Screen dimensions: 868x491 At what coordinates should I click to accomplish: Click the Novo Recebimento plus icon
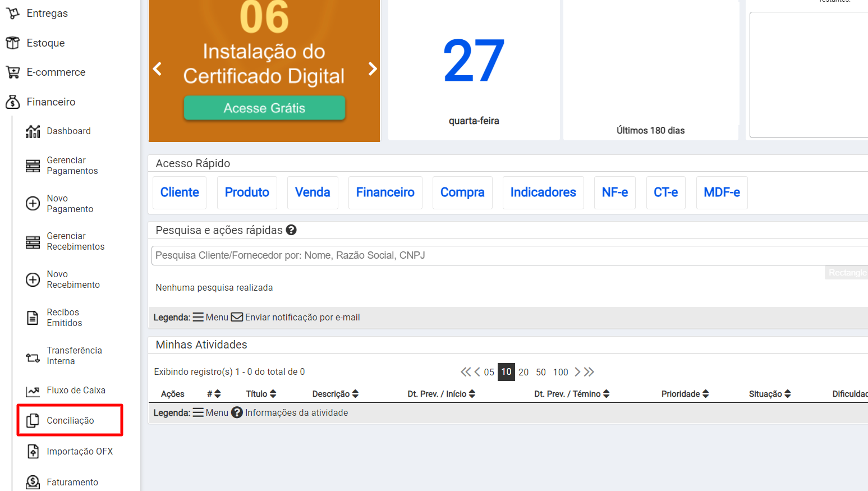coord(33,279)
